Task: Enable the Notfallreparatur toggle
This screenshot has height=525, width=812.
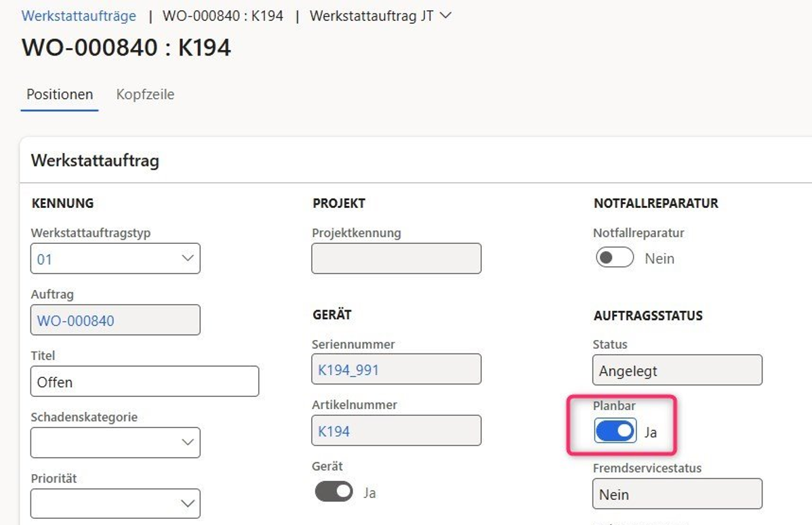Action: [x=614, y=257]
